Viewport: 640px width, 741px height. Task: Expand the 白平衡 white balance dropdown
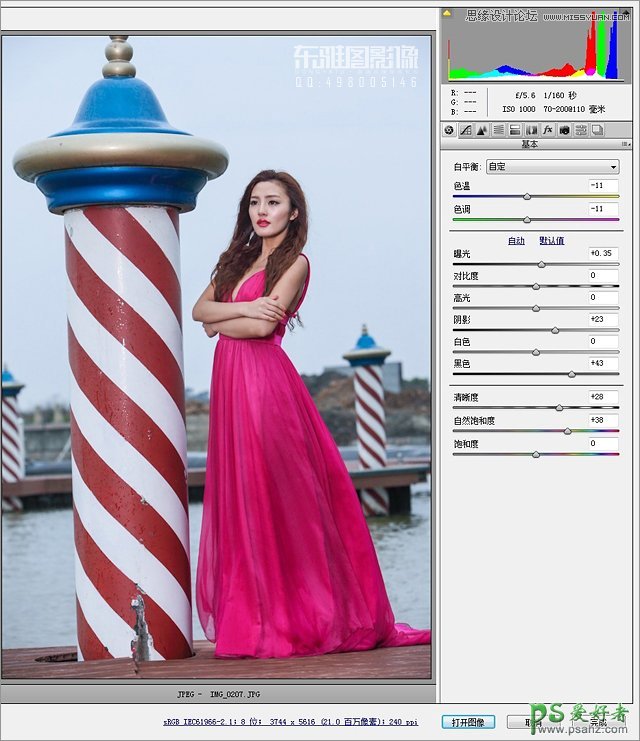pos(552,167)
